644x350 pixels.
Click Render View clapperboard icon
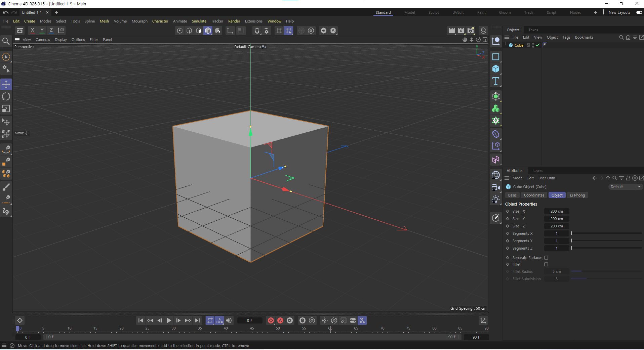452,31
